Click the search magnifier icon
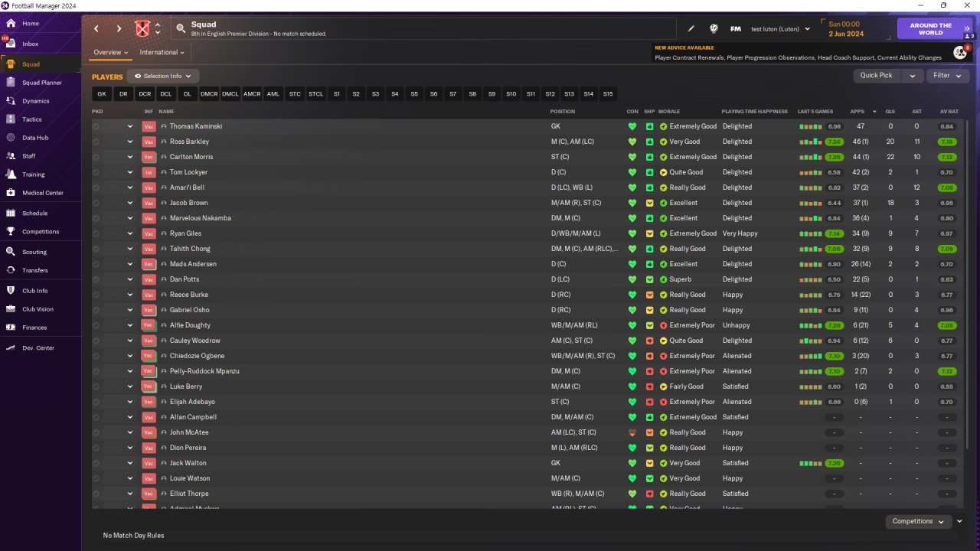Screen dimensions: 980x551 [181, 29]
